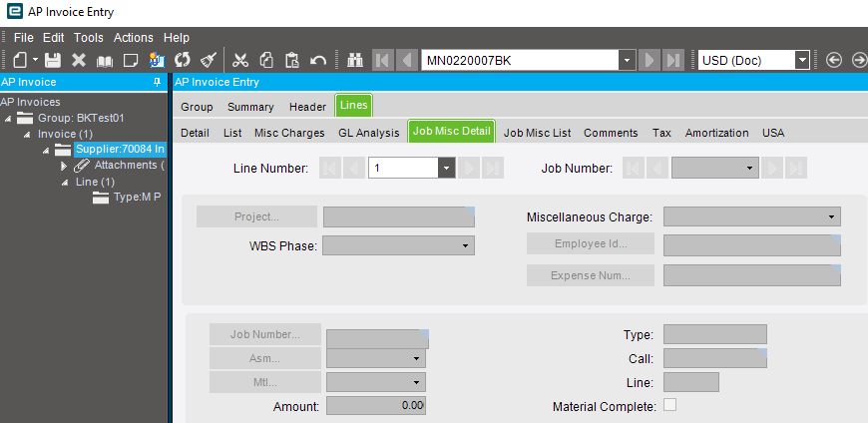Click the Undo arrow icon

coord(318,60)
